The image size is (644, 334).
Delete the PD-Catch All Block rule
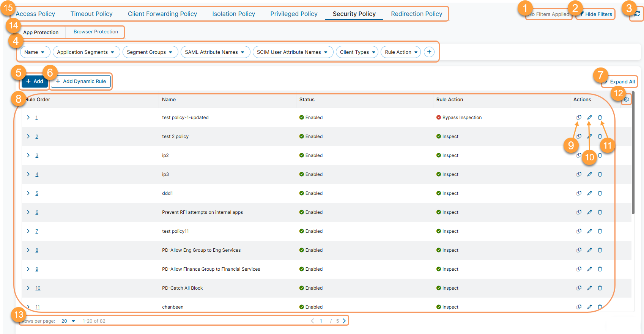pyautogui.click(x=600, y=288)
